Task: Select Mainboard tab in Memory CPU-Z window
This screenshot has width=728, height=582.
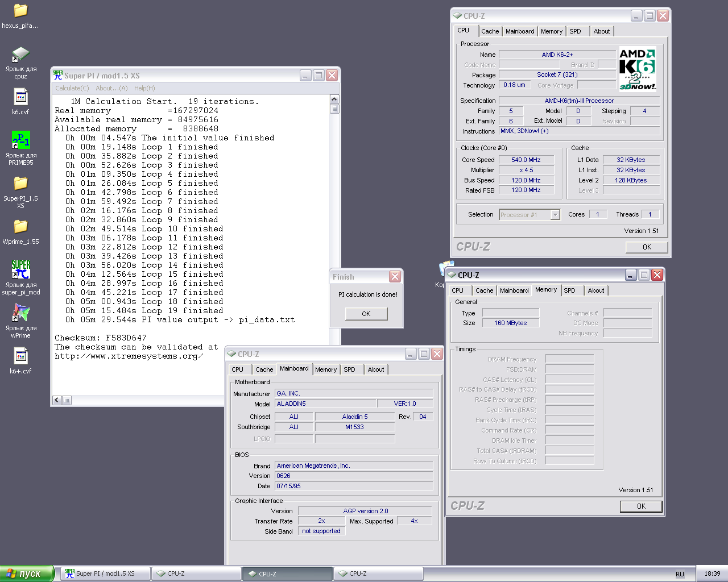Action: click(514, 290)
